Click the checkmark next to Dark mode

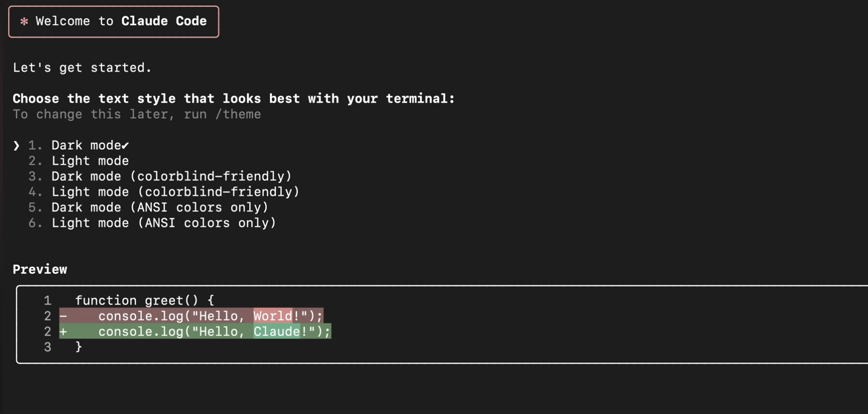pos(125,146)
